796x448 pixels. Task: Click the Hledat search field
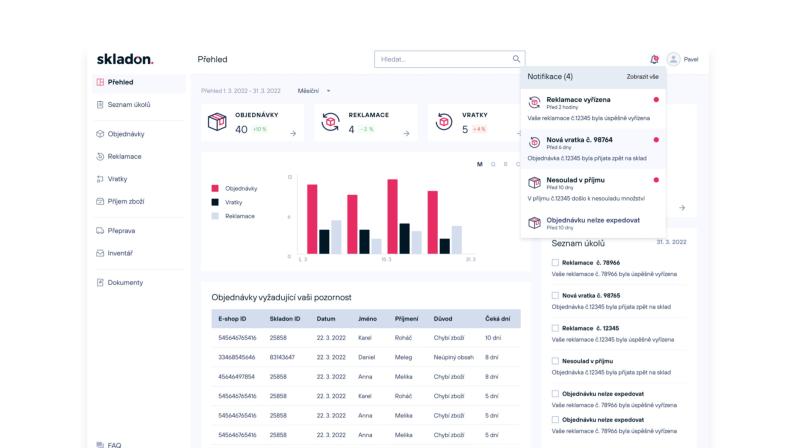pyautogui.click(x=449, y=59)
